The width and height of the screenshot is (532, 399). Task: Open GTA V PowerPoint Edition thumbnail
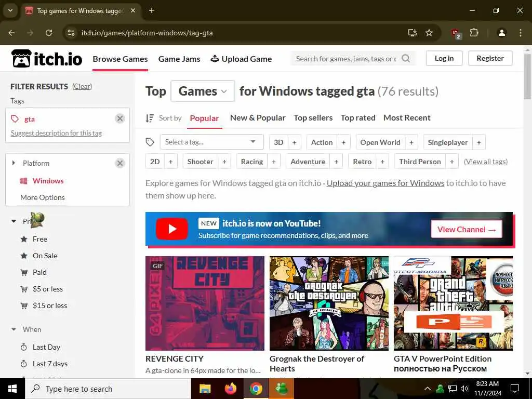point(453,303)
